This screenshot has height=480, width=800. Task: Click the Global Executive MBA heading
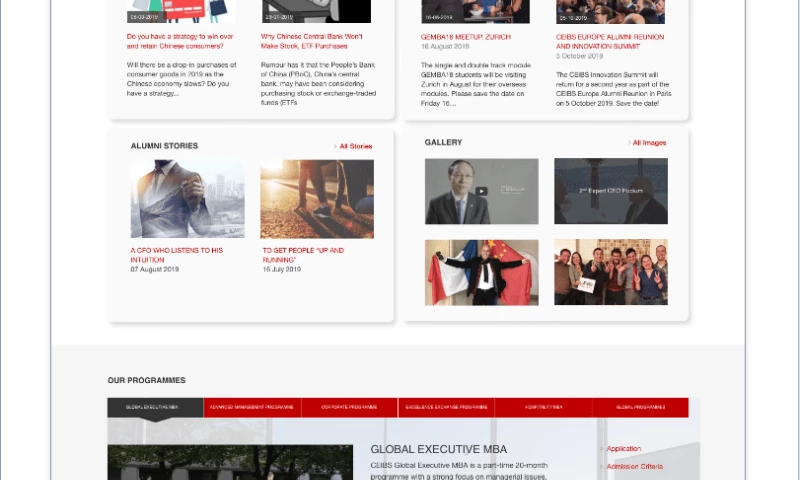coord(438,449)
